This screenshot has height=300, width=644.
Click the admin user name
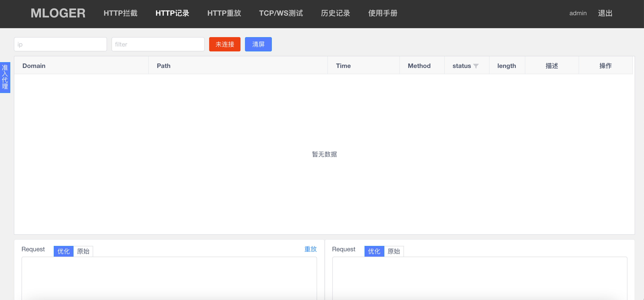click(x=578, y=13)
